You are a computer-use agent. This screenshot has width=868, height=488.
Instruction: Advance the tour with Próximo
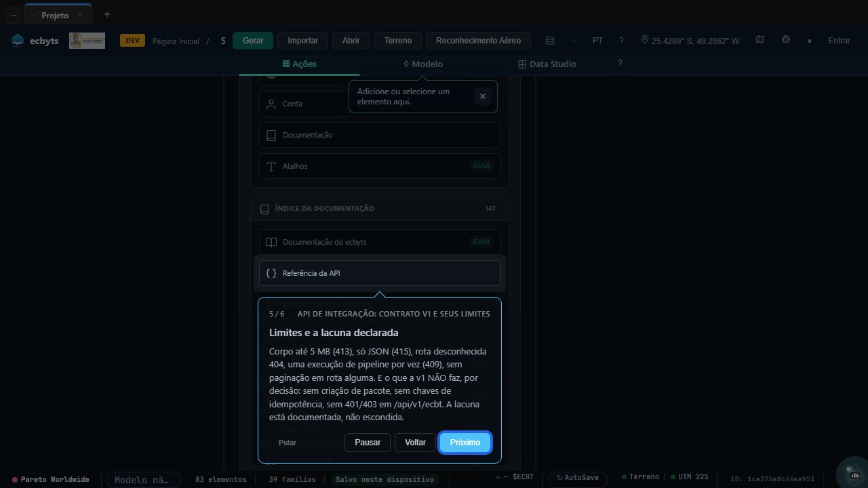coord(465,443)
